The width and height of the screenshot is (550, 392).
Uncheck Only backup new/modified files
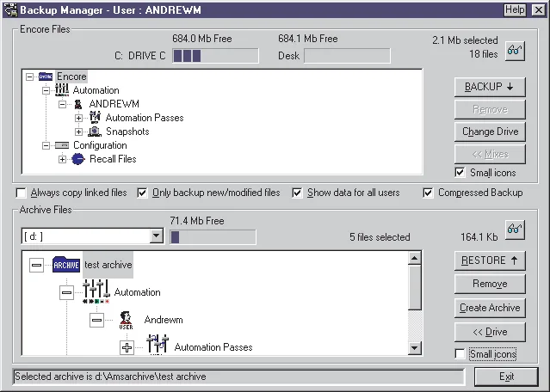click(x=142, y=193)
